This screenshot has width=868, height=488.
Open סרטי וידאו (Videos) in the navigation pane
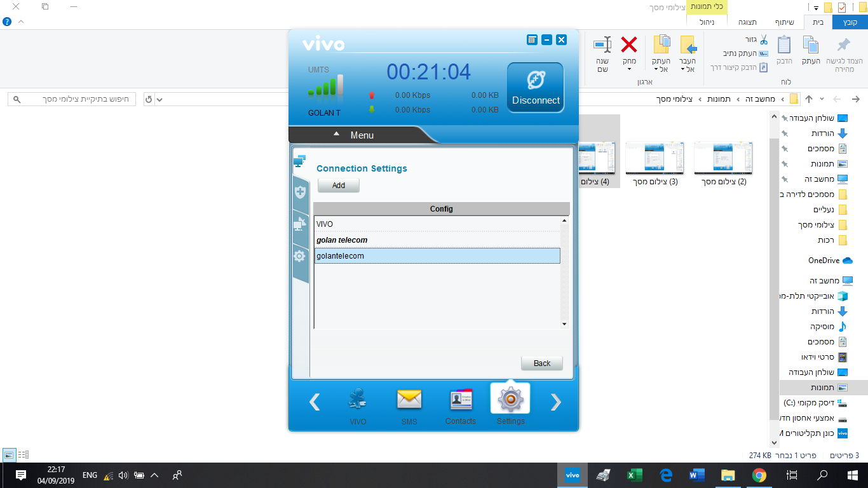click(824, 357)
